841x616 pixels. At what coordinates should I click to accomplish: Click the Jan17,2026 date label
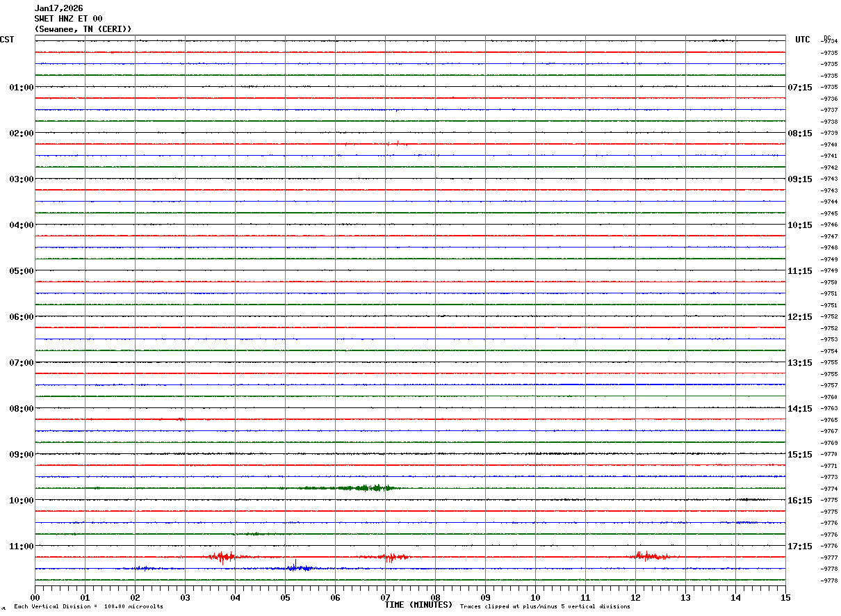point(58,8)
